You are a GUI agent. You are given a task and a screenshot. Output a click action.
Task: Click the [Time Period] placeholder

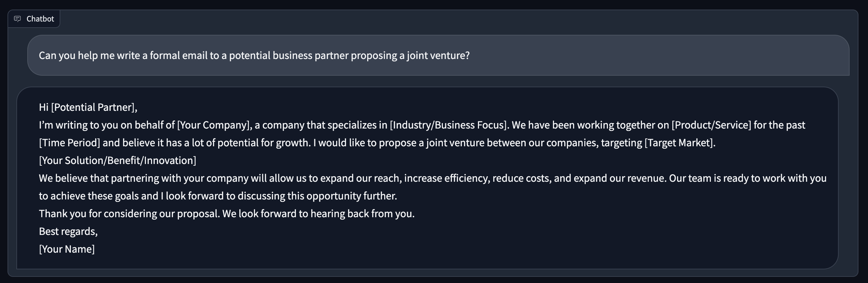point(70,143)
